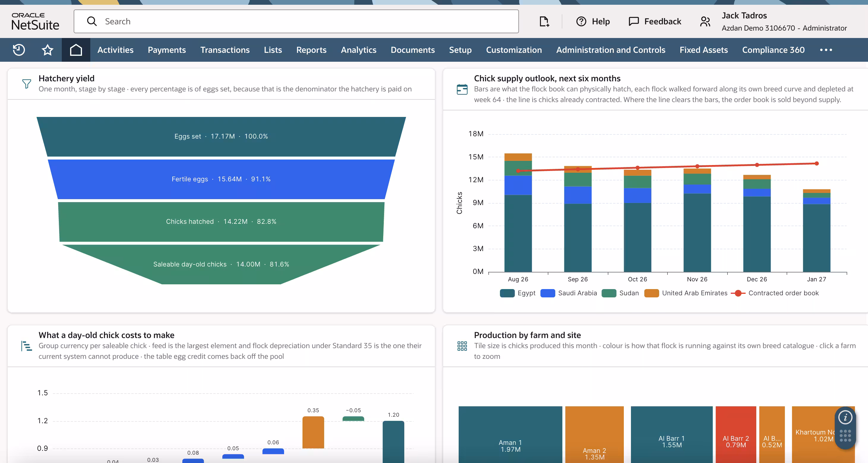The width and height of the screenshot is (868, 463).
Task: Open the Documents menu
Action: click(412, 50)
